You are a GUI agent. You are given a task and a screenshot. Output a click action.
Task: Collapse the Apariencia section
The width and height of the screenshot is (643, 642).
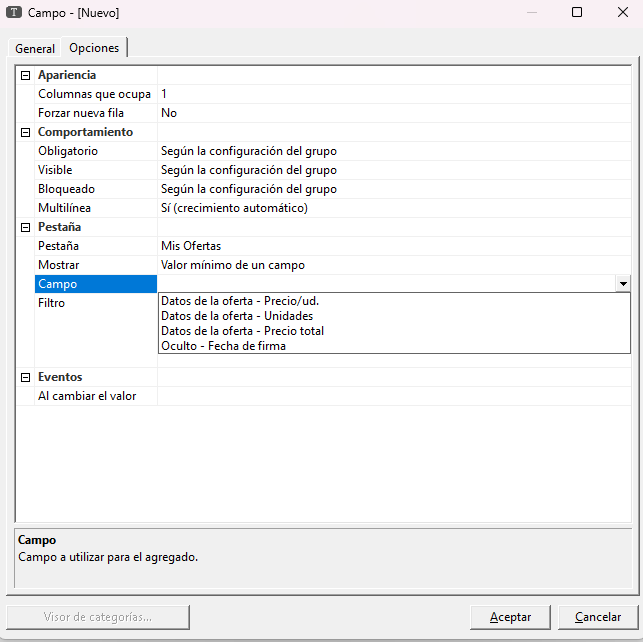coord(25,75)
